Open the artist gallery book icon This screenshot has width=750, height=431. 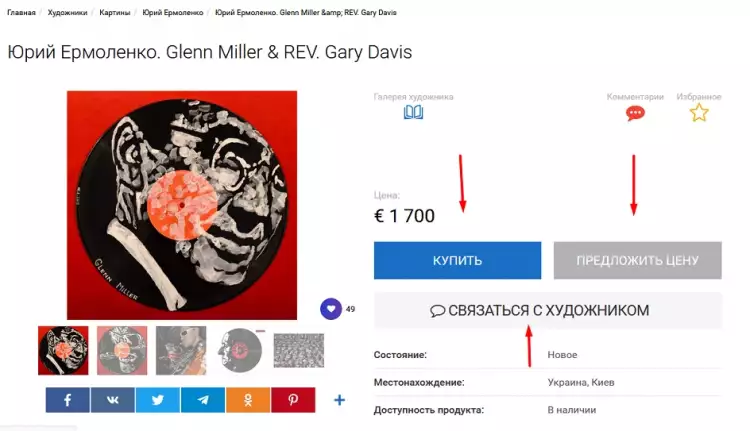point(413,112)
